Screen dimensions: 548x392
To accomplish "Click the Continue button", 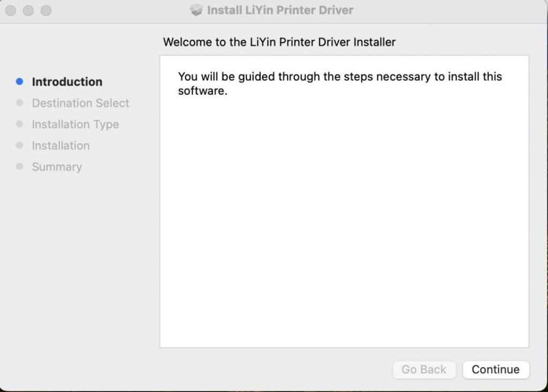I will coord(496,370).
